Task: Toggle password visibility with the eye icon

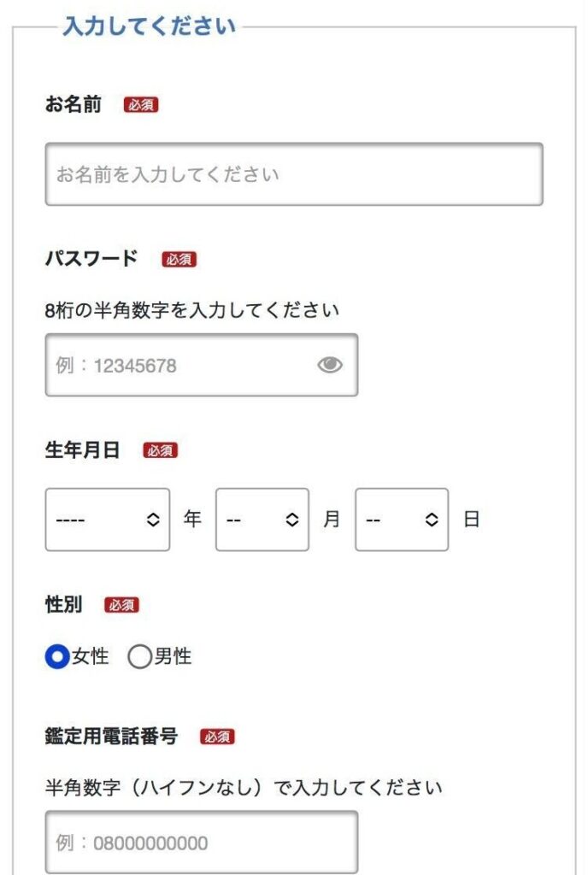Action: coord(330,363)
